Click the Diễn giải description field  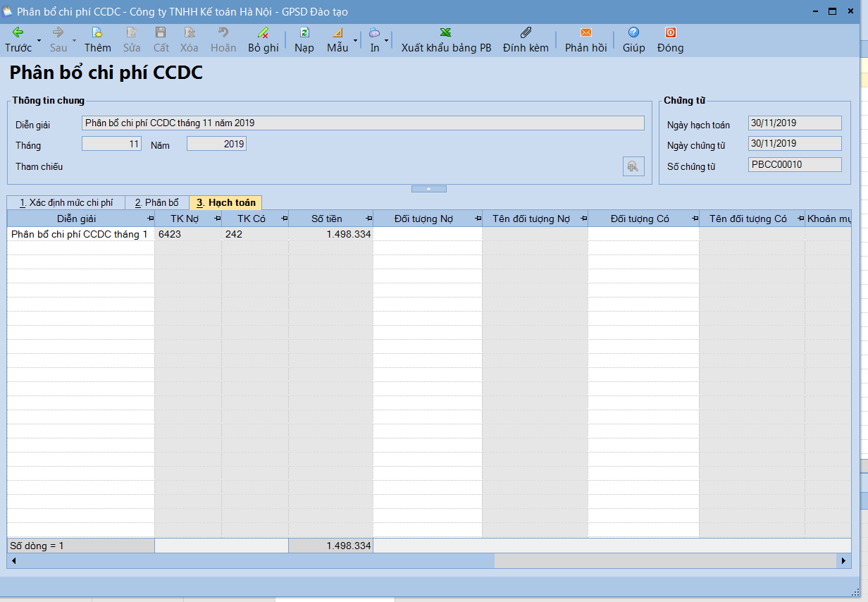click(x=363, y=123)
